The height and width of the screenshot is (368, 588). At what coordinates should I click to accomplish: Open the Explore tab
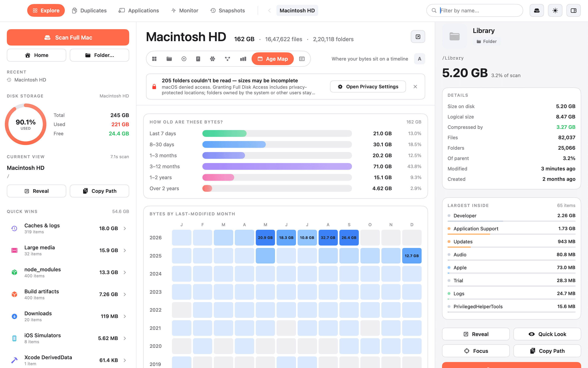click(46, 10)
